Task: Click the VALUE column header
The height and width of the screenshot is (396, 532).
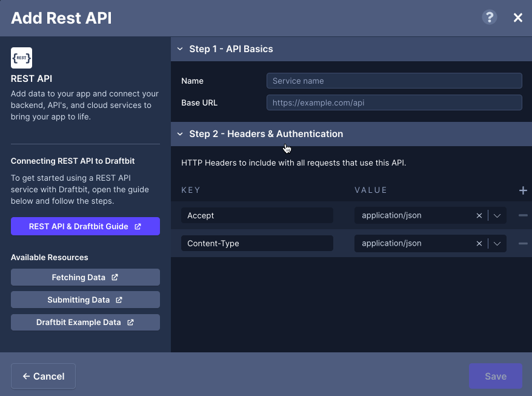Action: coord(370,190)
